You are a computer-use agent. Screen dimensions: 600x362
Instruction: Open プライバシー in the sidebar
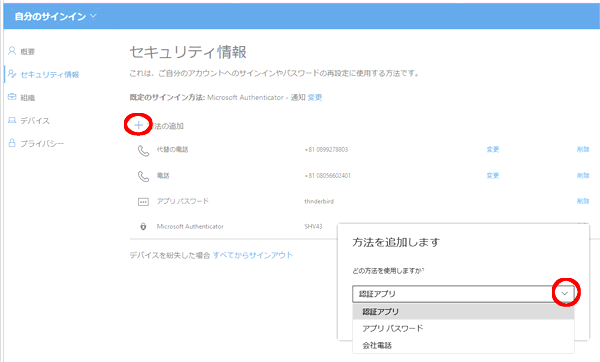point(42,143)
